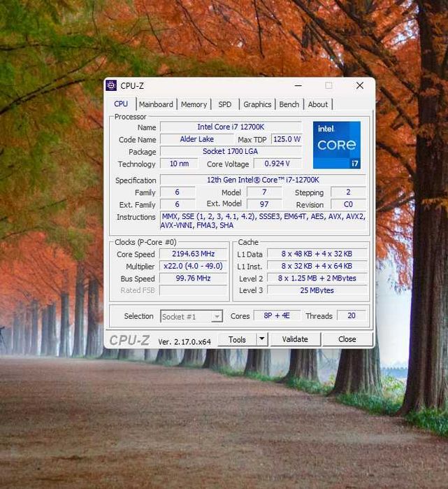448x489 pixels.
Task: Click the Level 3 value 25 MBytes
Action: [317, 290]
